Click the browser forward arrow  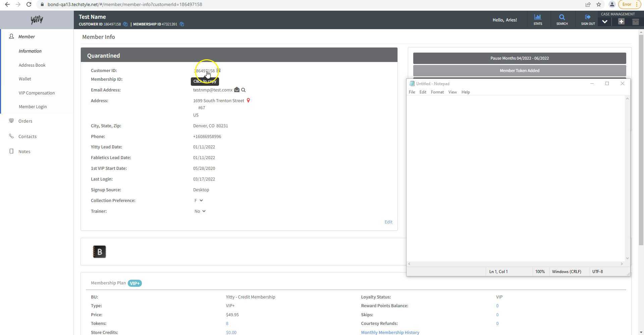(x=18, y=4)
